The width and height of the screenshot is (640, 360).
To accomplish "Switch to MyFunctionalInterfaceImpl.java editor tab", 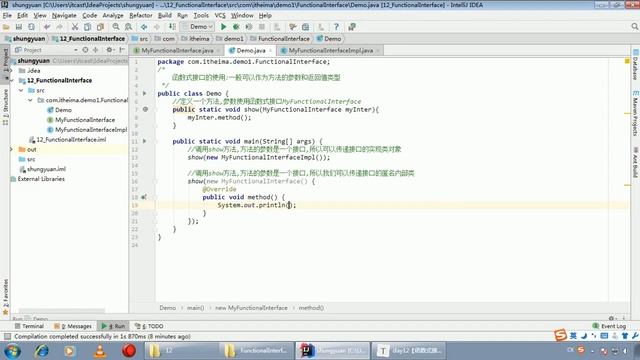I will click(331, 51).
